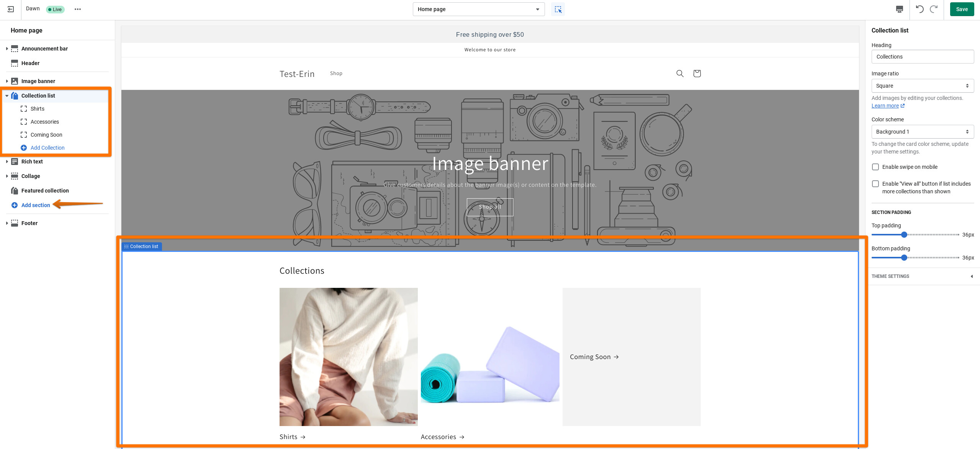980x449 pixels.
Task: Collapse the Collection list section
Action: (x=7, y=96)
